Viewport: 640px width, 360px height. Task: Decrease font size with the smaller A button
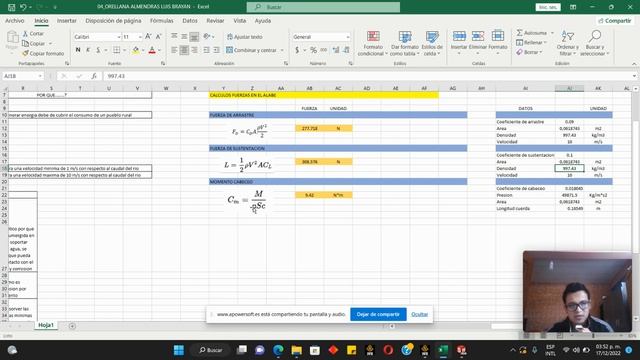158,37
